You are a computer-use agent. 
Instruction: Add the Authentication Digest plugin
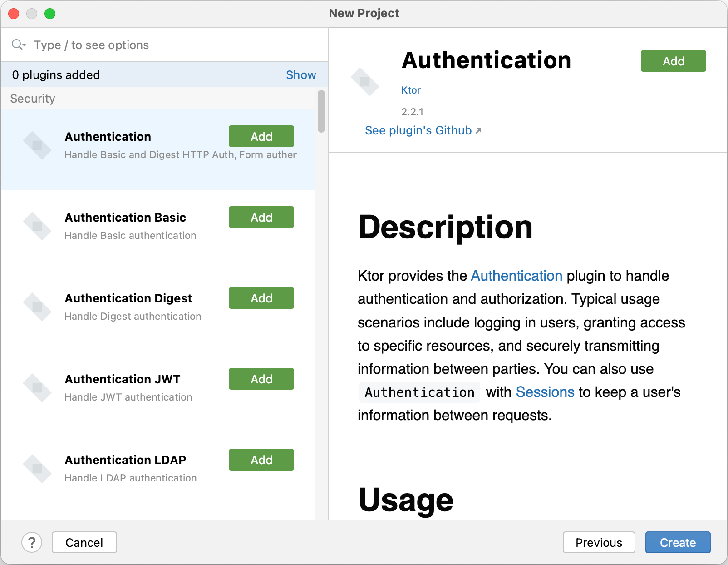point(261,298)
